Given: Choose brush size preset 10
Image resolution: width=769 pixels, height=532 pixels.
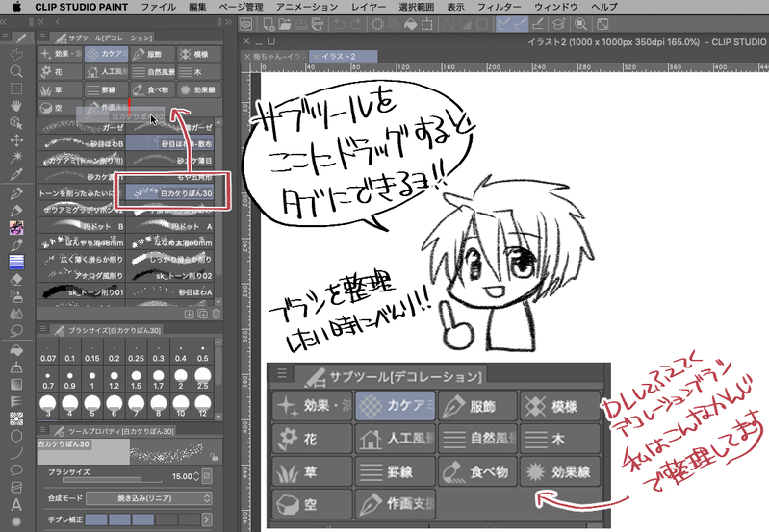Looking at the screenshot, I should [181, 408].
